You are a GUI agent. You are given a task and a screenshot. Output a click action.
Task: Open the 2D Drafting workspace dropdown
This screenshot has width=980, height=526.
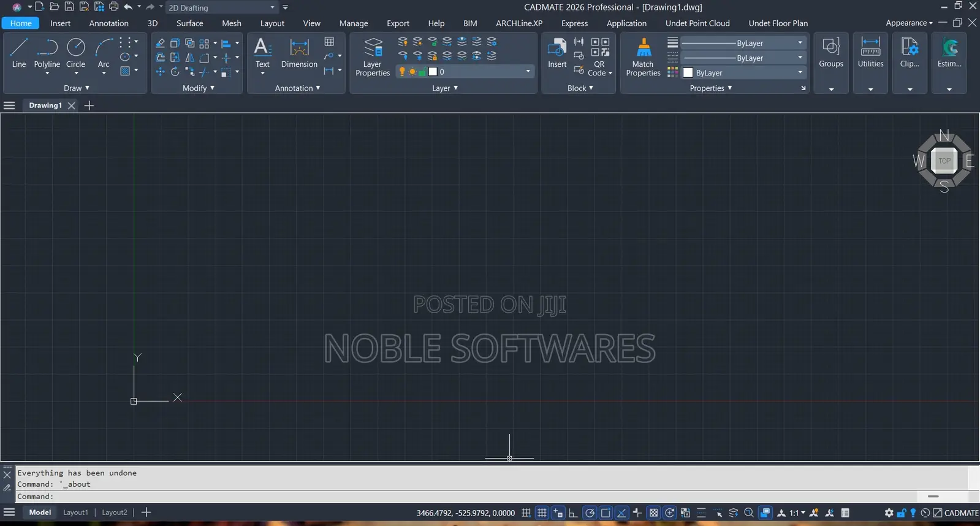tap(222, 7)
